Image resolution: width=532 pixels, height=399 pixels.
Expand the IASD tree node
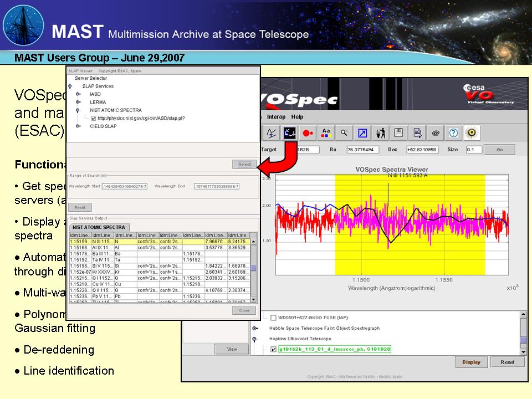(x=78, y=94)
